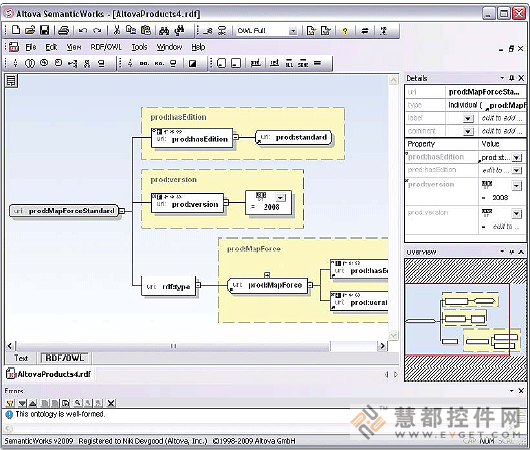The width and height of the screenshot is (530, 450).
Task: Paste from clipboard with the paste icon
Action: coord(146,30)
